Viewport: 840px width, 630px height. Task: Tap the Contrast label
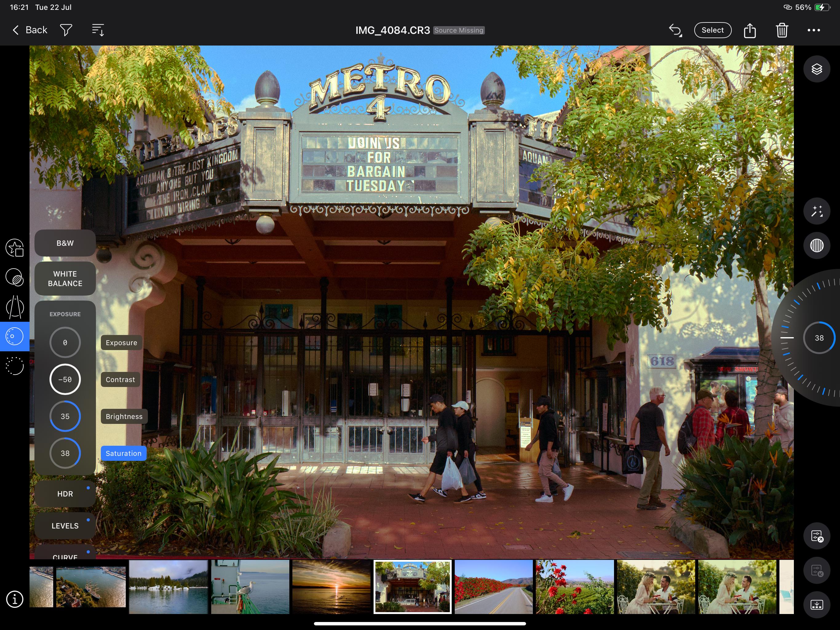pyautogui.click(x=120, y=379)
